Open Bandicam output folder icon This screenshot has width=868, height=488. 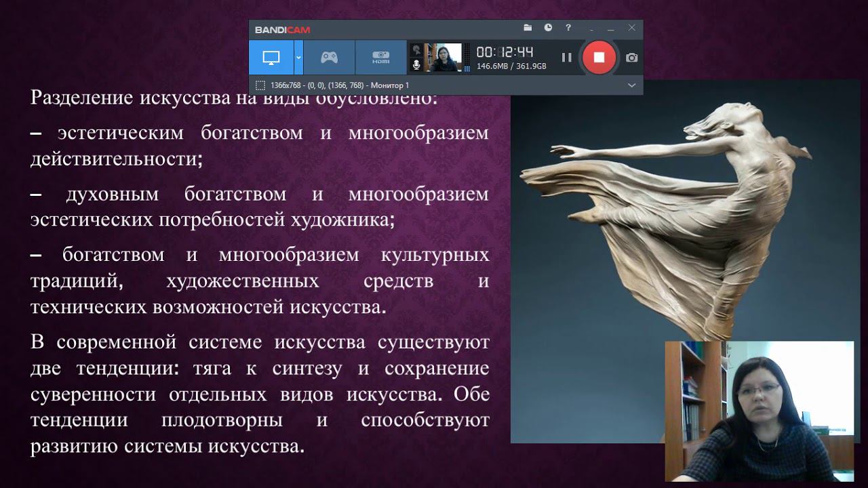528,28
